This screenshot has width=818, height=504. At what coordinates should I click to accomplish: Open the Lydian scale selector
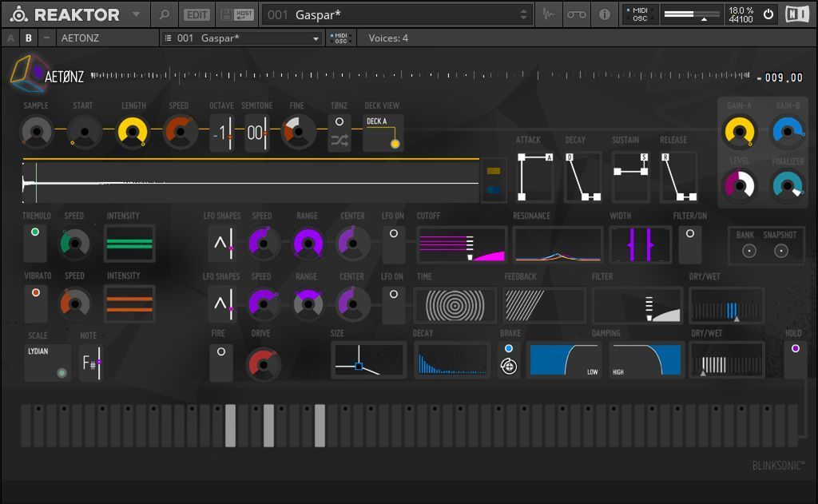click(48, 361)
